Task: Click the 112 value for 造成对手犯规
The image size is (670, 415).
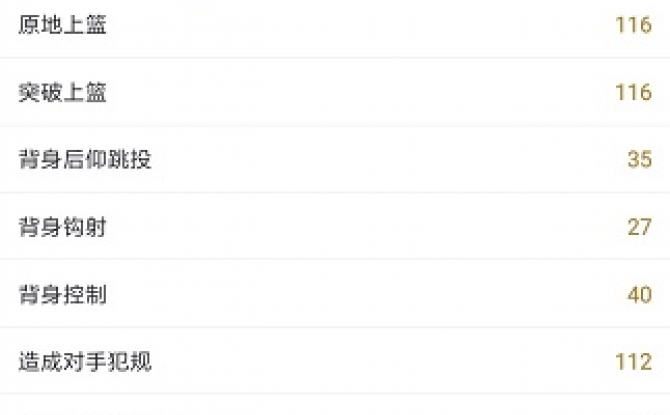Action: pyautogui.click(x=634, y=362)
